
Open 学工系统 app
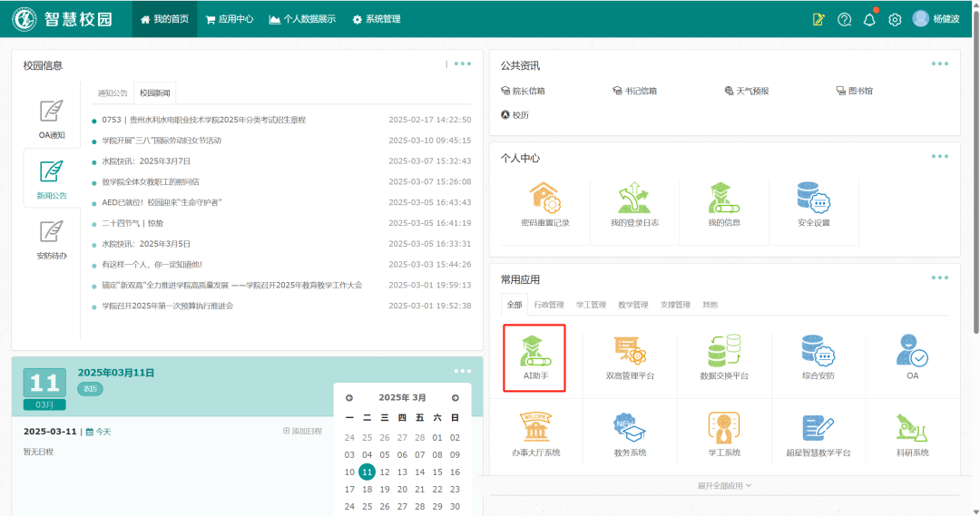[x=724, y=434]
